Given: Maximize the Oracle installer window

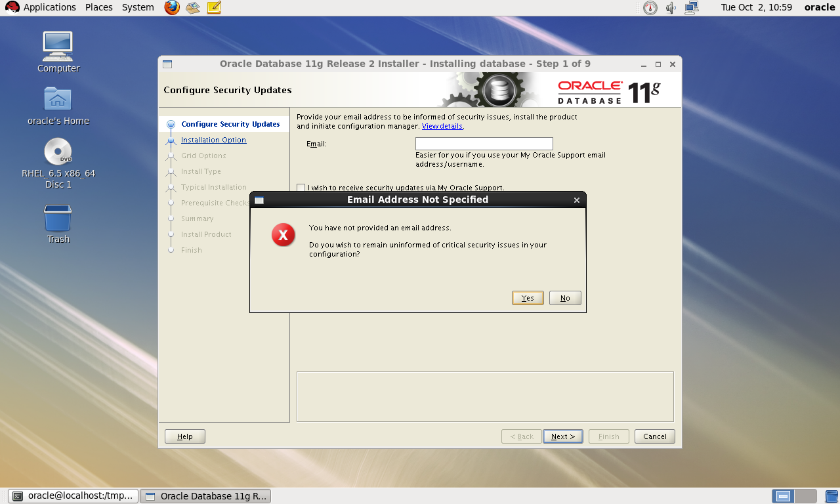Looking at the screenshot, I should 658,64.
